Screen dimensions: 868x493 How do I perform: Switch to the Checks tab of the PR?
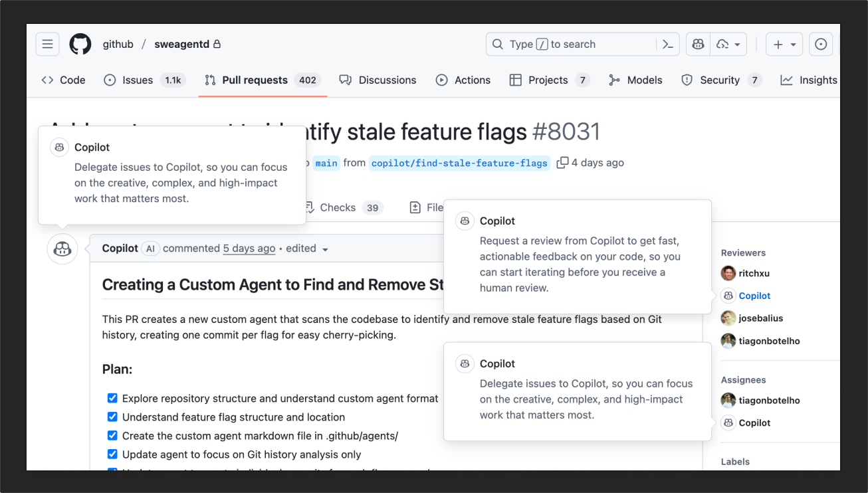pyautogui.click(x=344, y=208)
